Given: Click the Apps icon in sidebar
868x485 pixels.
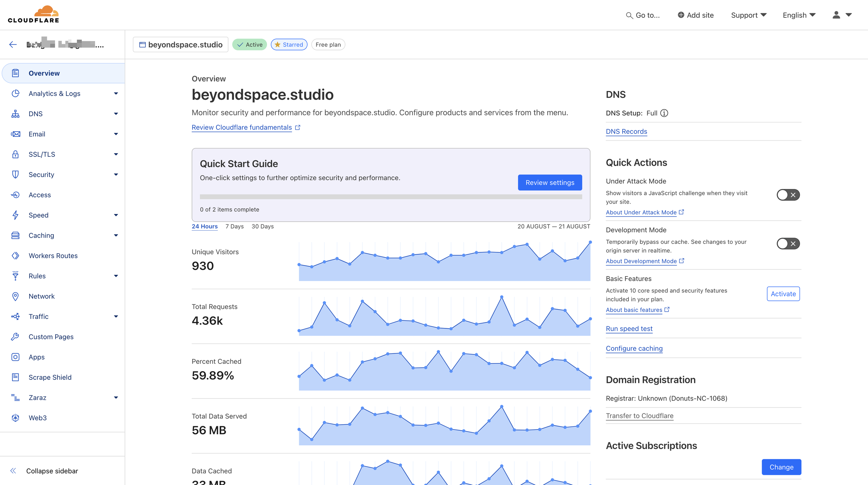Looking at the screenshot, I should [15, 357].
